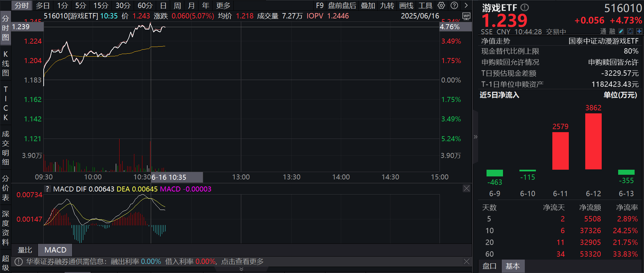Switch to 周 weekly K-line
The height and width of the screenshot is (273, 644).
click(x=177, y=5)
